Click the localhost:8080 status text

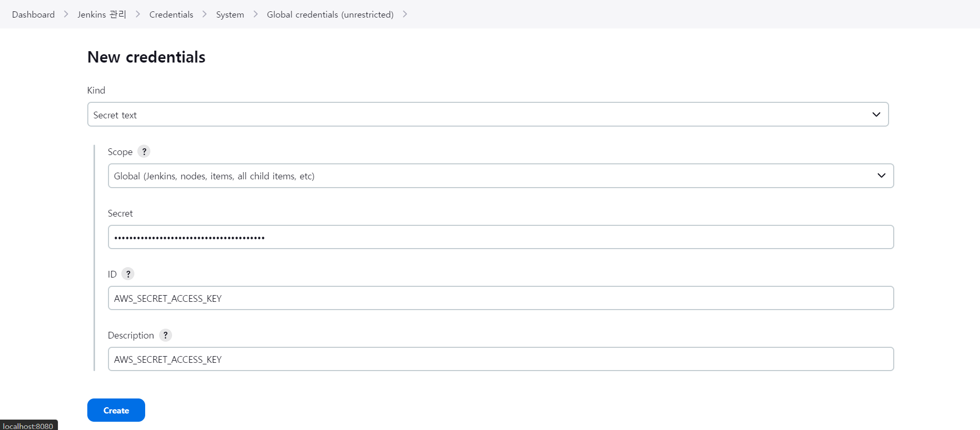click(28, 426)
